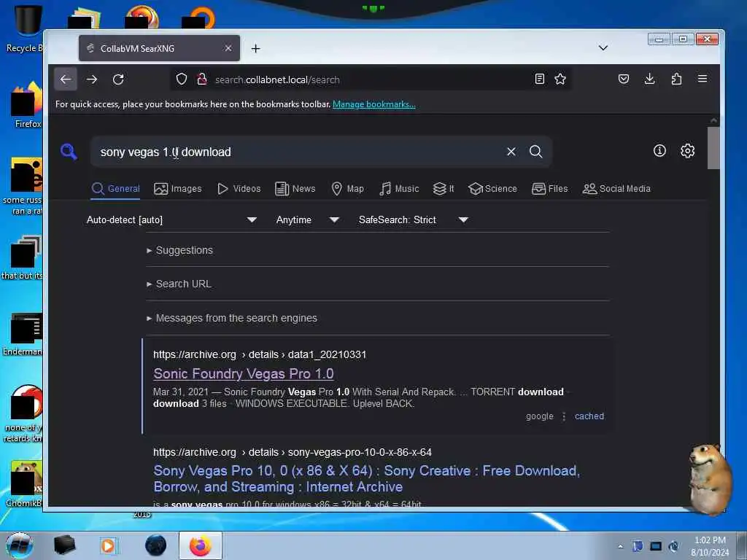Switch to the Map search tab
The image size is (747, 560).
[x=348, y=189]
